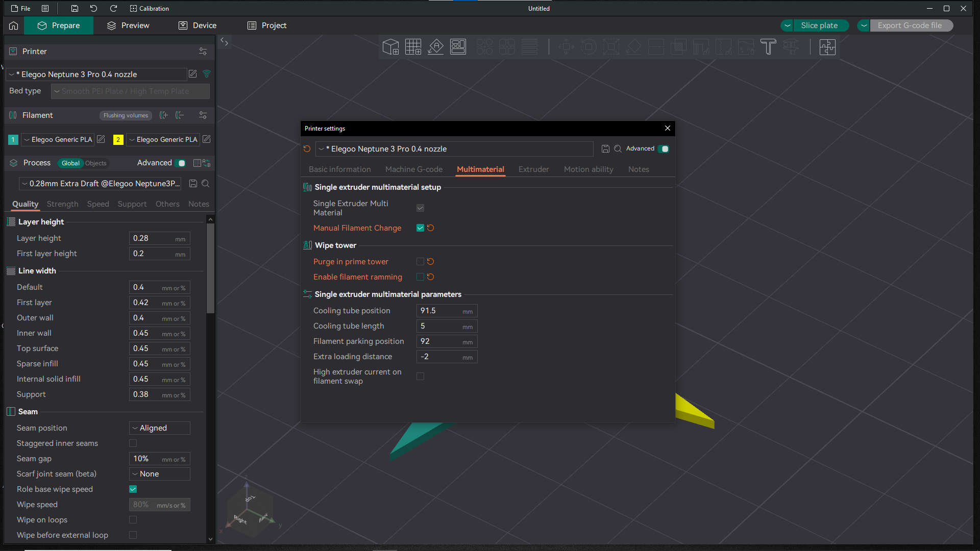Open the Preview tab

(128, 26)
